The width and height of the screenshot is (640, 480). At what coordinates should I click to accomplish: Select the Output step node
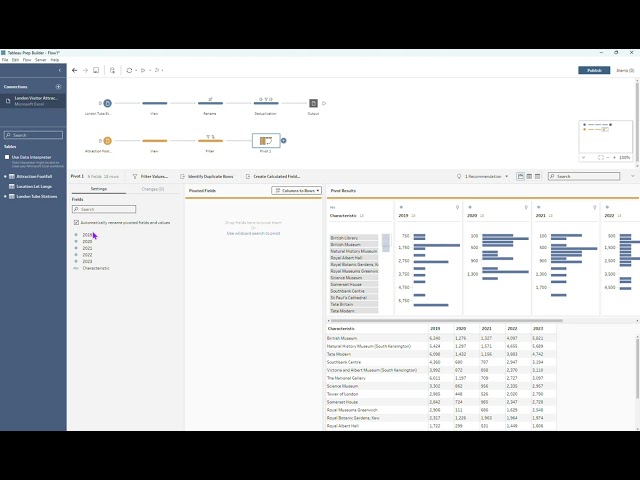click(x=313, y=103)
